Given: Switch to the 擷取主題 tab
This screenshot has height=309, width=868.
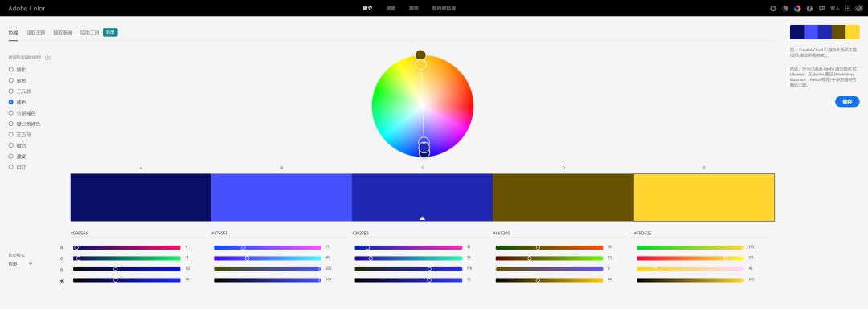Looking at the screenshot, I should tap(35, 33).
